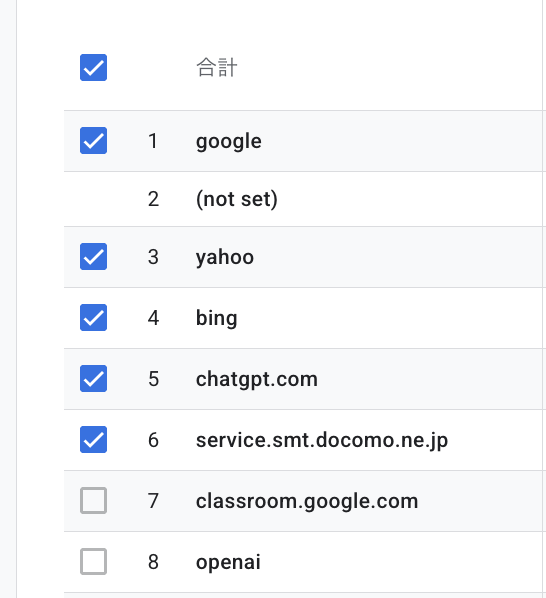The image size is (546, 598).
Task: Click row number 5 in table
Action: pos(153,379)
